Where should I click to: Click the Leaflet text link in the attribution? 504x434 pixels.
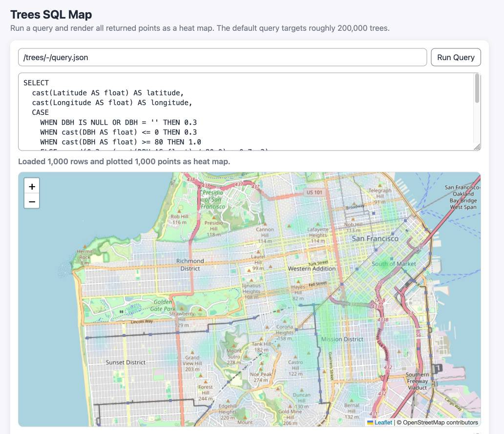point(384,421)
